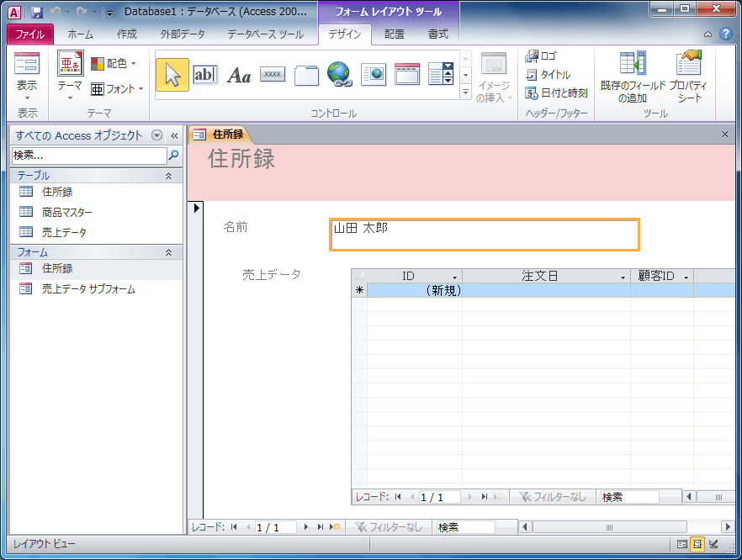The width and height of the screenshot is (742, 560).
Task: Choose the Navigation Control tool
Action: click(x=407, y=75)
